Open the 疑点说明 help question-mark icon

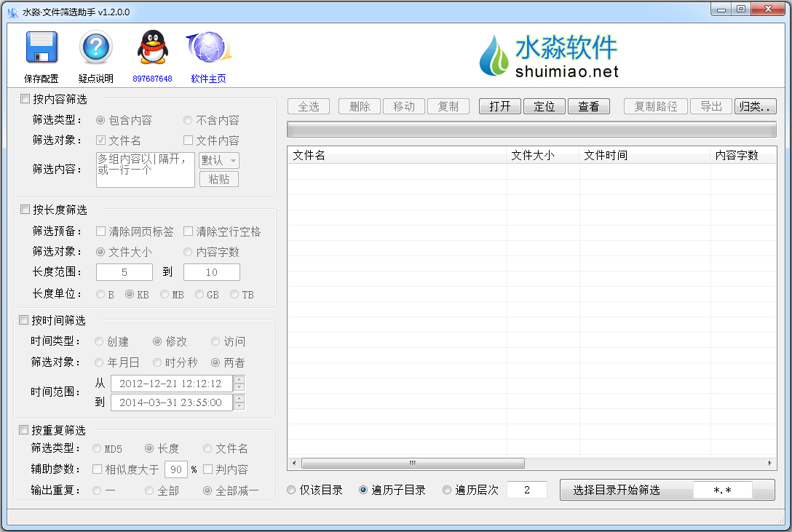click(95, 47)
